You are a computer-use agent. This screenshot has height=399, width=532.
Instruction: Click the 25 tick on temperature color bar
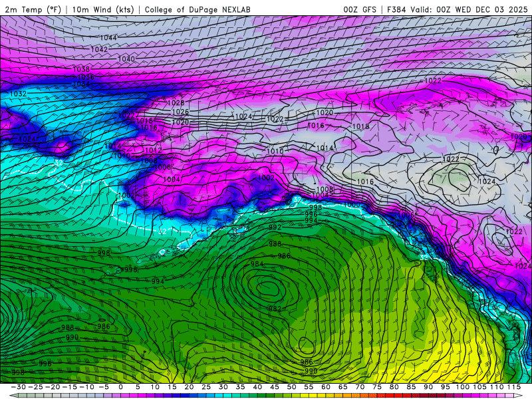[x=206, y=387]
